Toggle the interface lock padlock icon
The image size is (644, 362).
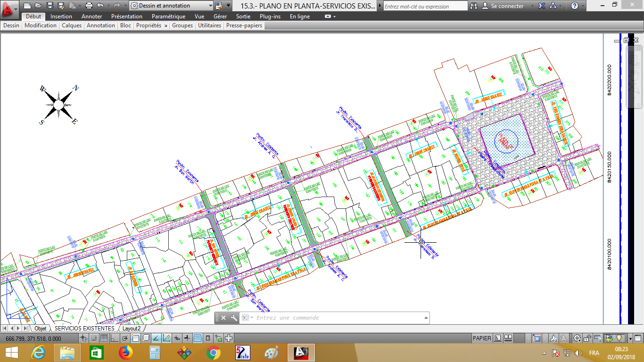tap(588, 337)
